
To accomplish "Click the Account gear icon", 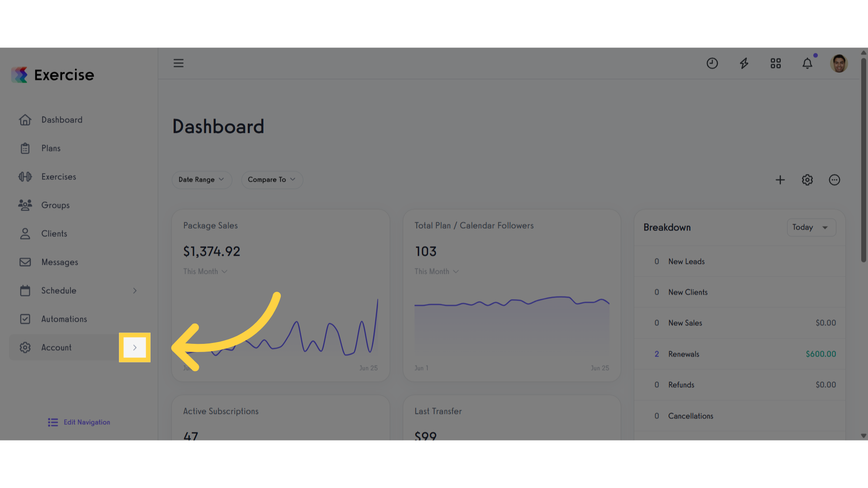I will (25, 347).
